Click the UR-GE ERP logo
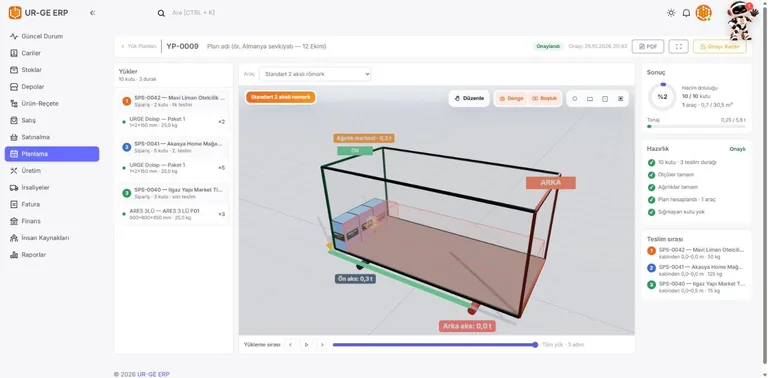 [38, 13]
